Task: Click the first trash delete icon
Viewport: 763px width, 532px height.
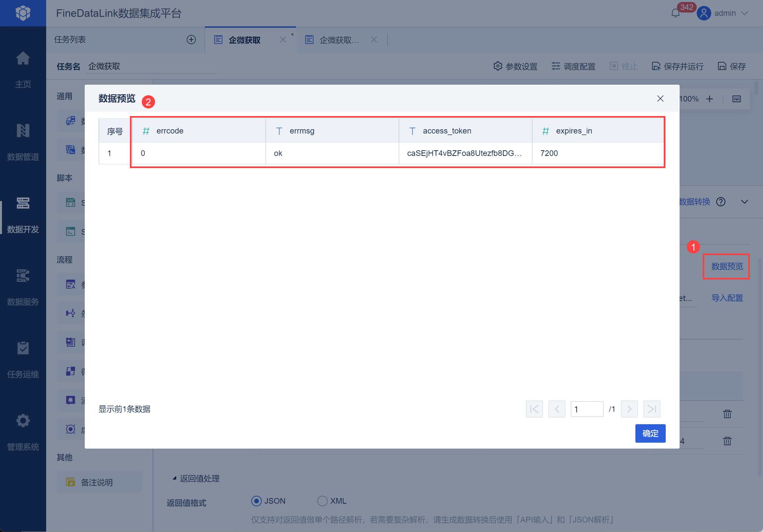Action: 727,414
